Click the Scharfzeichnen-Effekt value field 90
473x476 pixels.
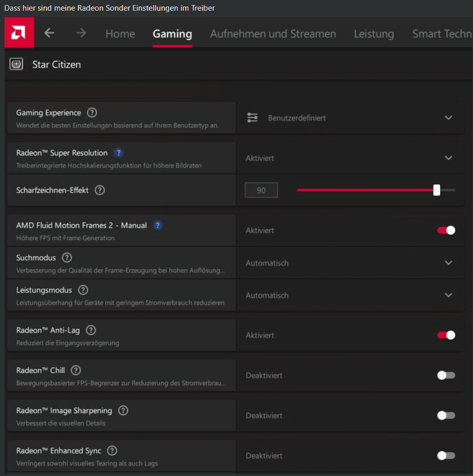[x=261, y=190]
